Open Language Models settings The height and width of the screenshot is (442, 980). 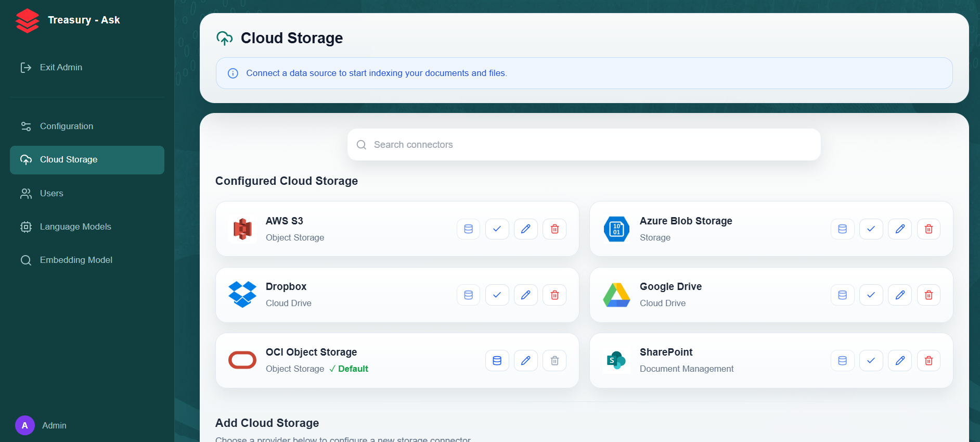tap(87, 227)
